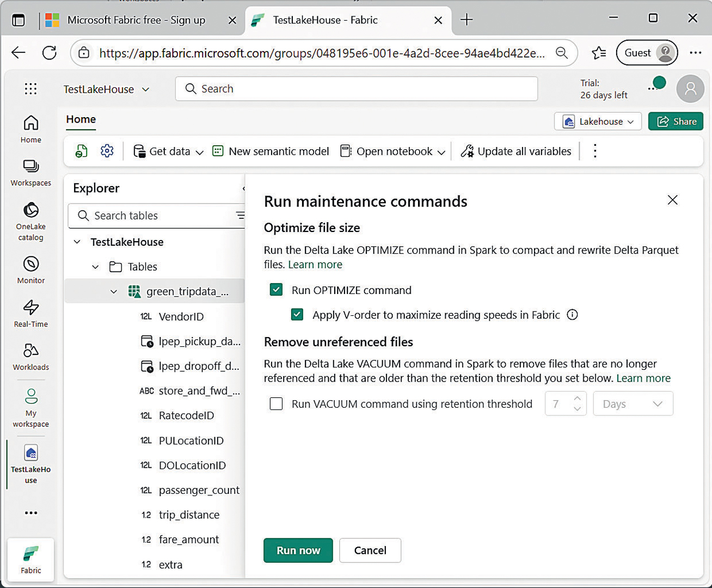Collapse the TestLakeHouse tree node
Viewport: 712px width, 588px height.
point(77,242)
